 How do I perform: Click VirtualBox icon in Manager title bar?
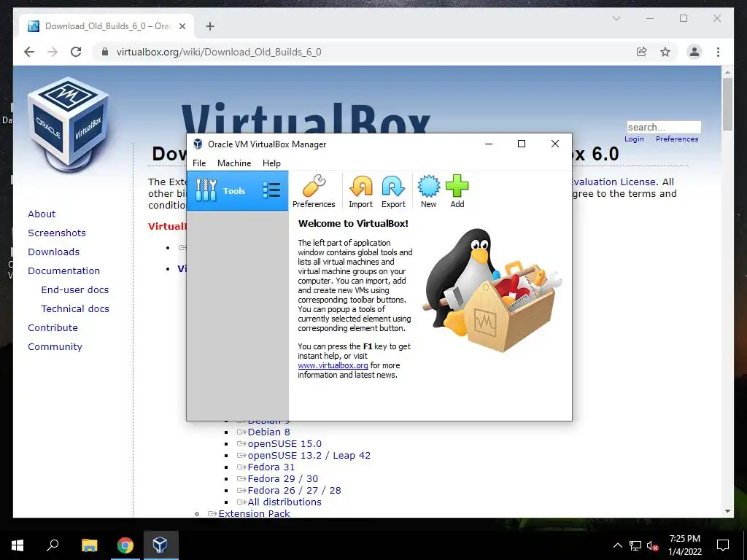click(198, 144)
